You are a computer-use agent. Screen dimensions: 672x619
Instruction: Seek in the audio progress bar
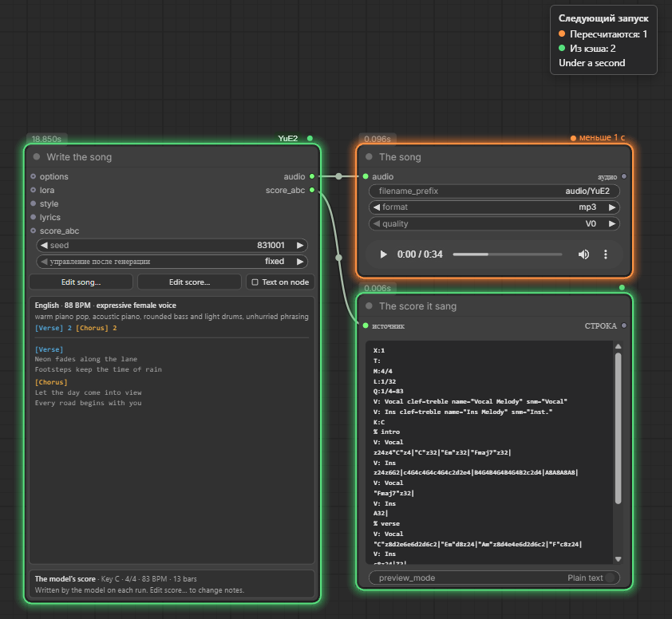pyautogui.click(x=508, y=254)
